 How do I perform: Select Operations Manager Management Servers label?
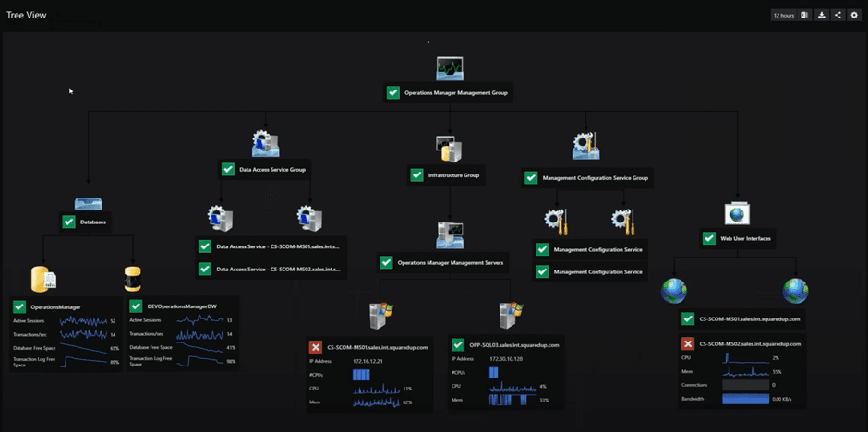(450, 263)
